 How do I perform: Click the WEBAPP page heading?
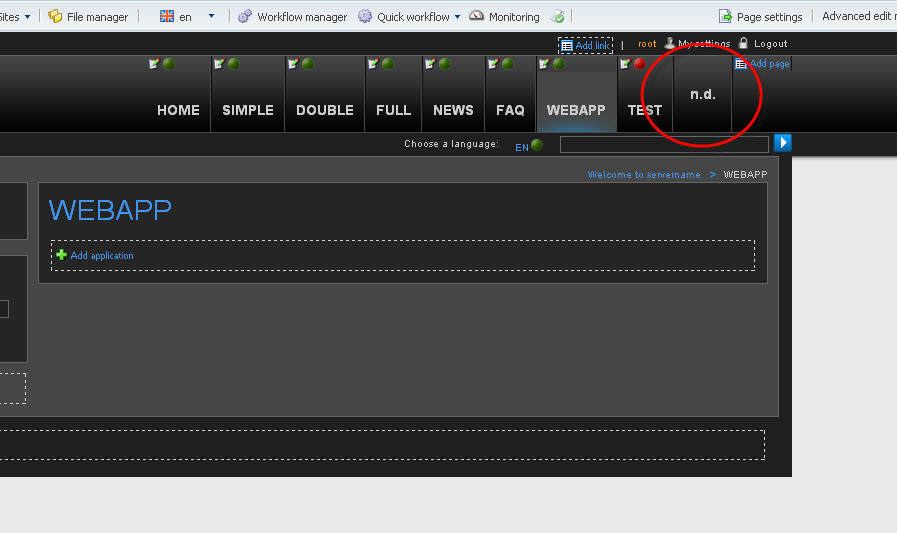click(110, 210)
